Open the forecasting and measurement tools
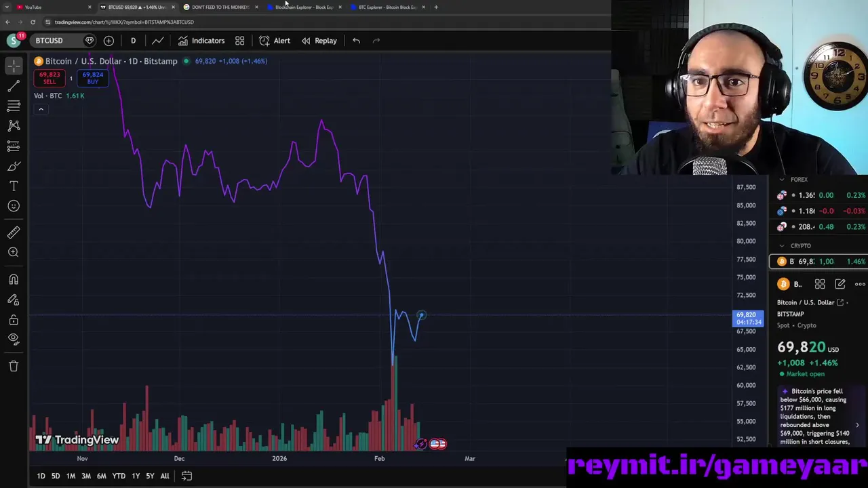The image size is (868, 488). 14,146
